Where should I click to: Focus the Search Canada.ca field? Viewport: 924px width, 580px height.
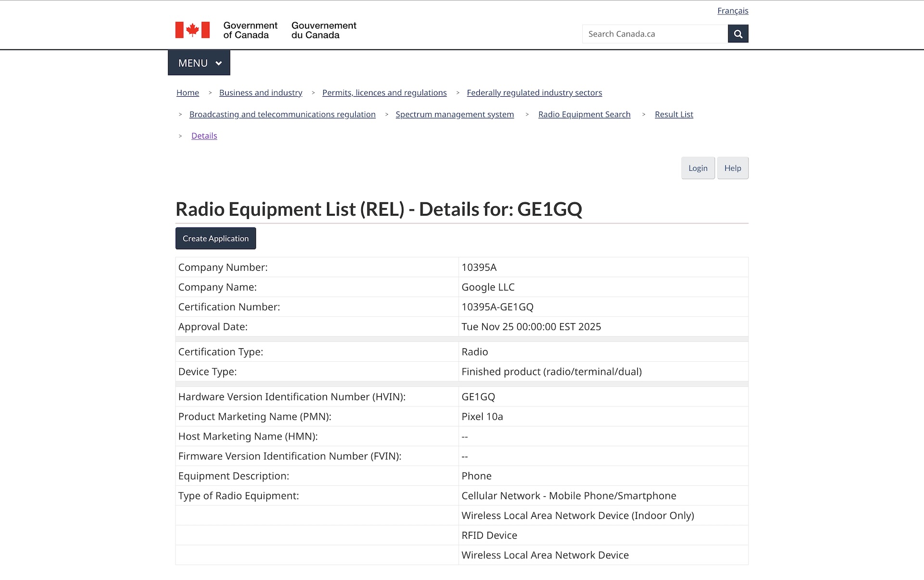tap(654, 34)
